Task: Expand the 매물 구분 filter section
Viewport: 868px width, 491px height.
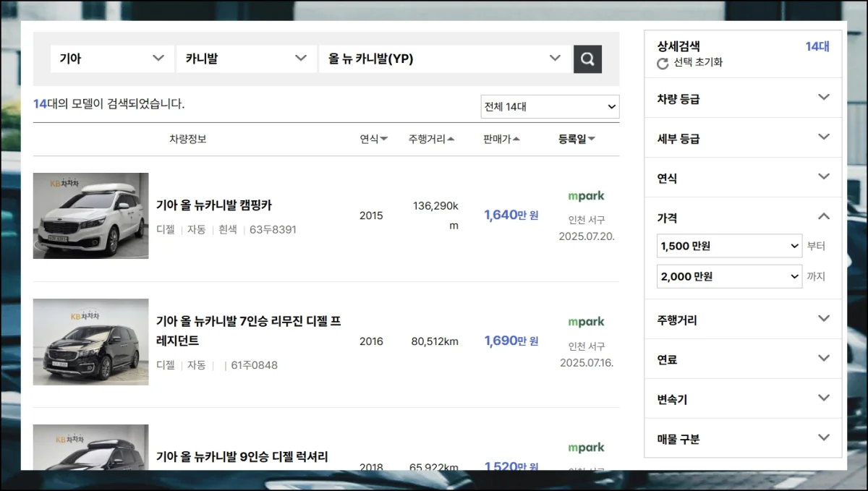Action: click(743, 438)
